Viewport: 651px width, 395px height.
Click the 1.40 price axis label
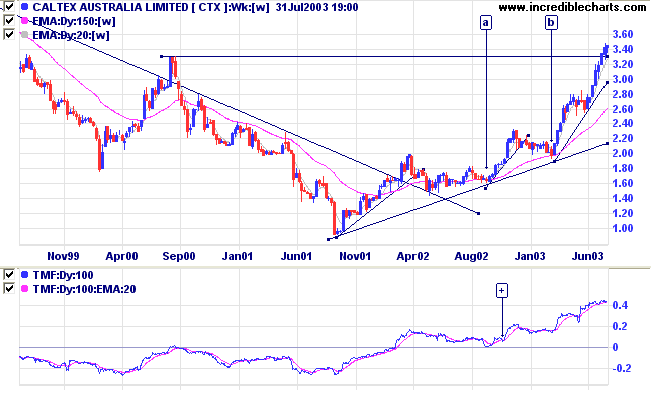(623, 198)
